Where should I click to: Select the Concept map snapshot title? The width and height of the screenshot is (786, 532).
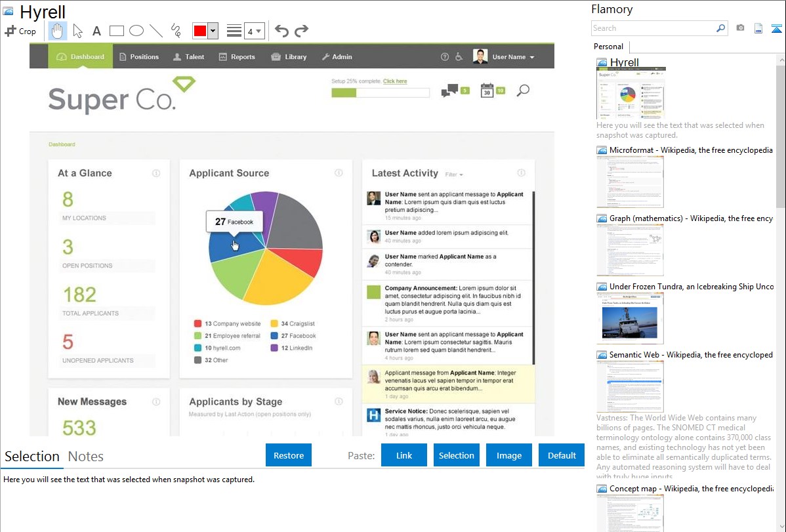tap(692, 488)
